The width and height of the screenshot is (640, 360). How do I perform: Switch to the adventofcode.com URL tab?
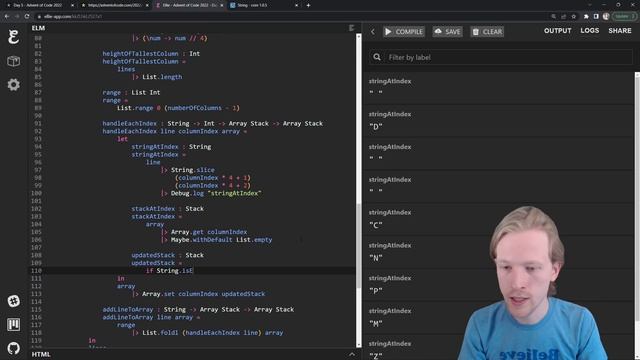pyautogui.click(x=114, y=5)
